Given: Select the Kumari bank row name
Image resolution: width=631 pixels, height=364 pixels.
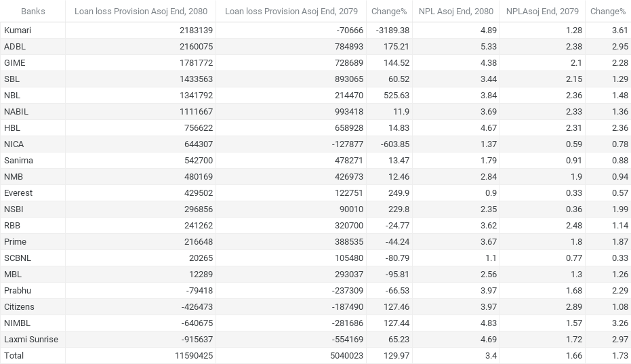Looking at the screenshot, I should tap(18, 31).
